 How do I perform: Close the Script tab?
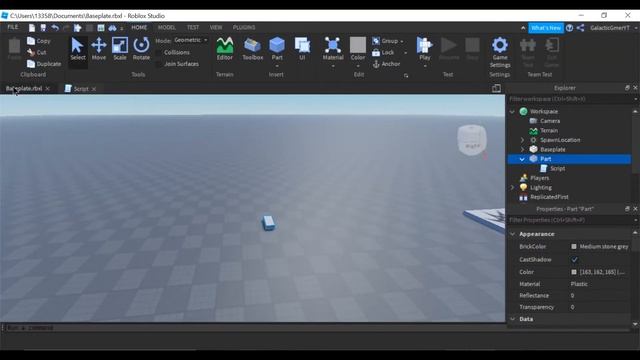click(x=94, y=89)
